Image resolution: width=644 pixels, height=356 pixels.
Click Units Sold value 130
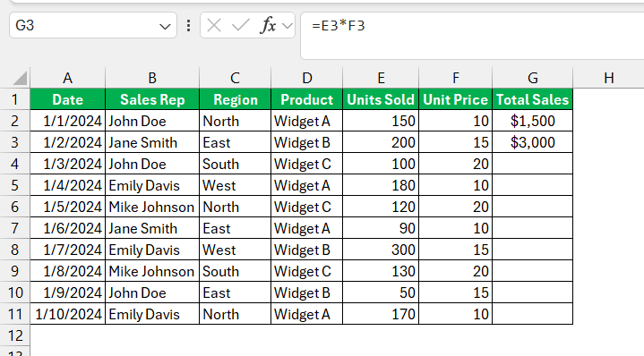381,271
